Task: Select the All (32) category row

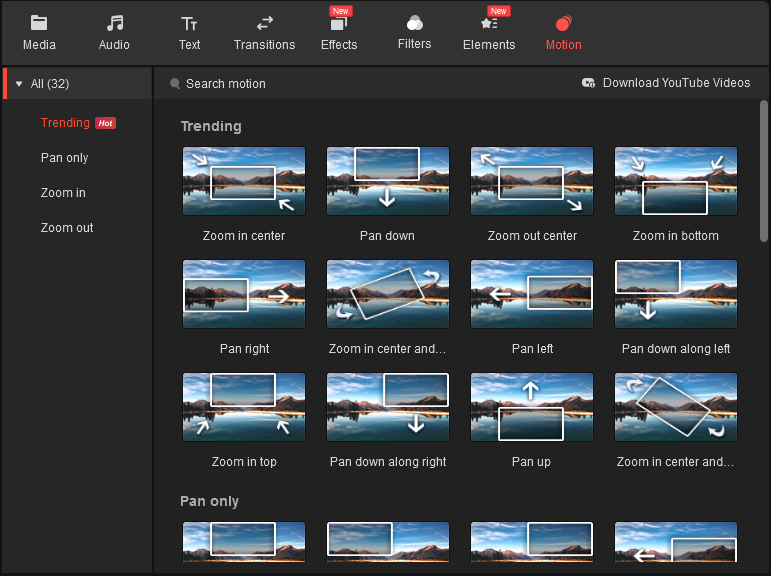Action: pyautogui.click(x=78, y=84)
